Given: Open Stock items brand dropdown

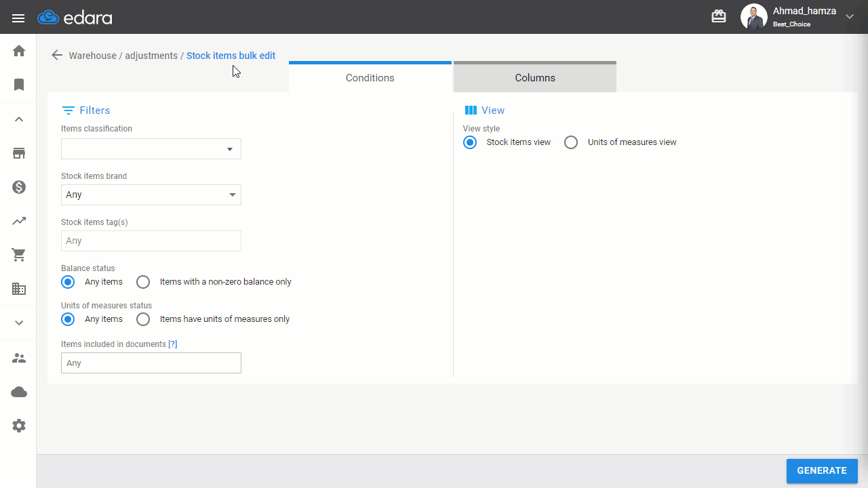Looking at the screenshot, I should [x=151, y=195].
